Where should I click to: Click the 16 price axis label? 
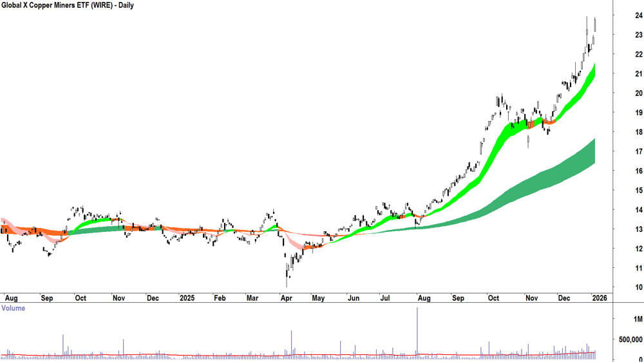[x=639, y=171]
